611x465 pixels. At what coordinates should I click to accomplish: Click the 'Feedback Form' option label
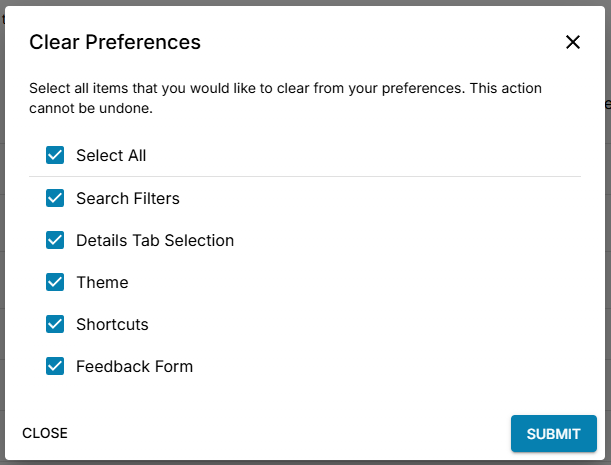click(134, 366)
